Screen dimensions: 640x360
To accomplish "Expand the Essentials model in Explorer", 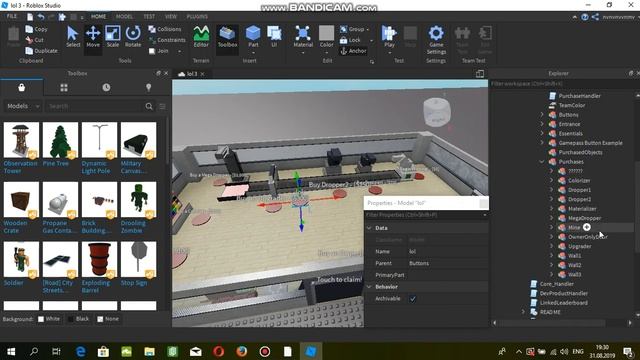I will coord(542,133).
